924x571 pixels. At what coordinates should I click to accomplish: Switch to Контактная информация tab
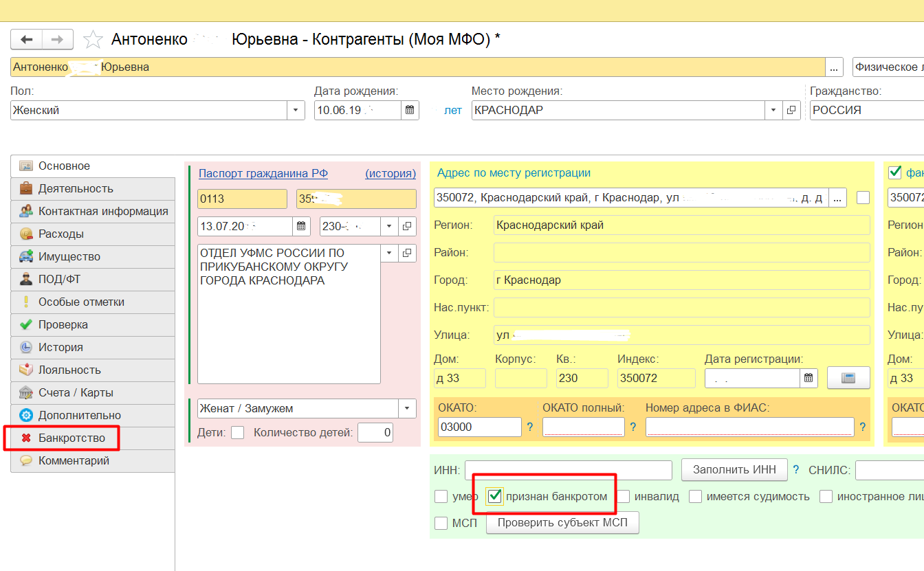(93, 212)
